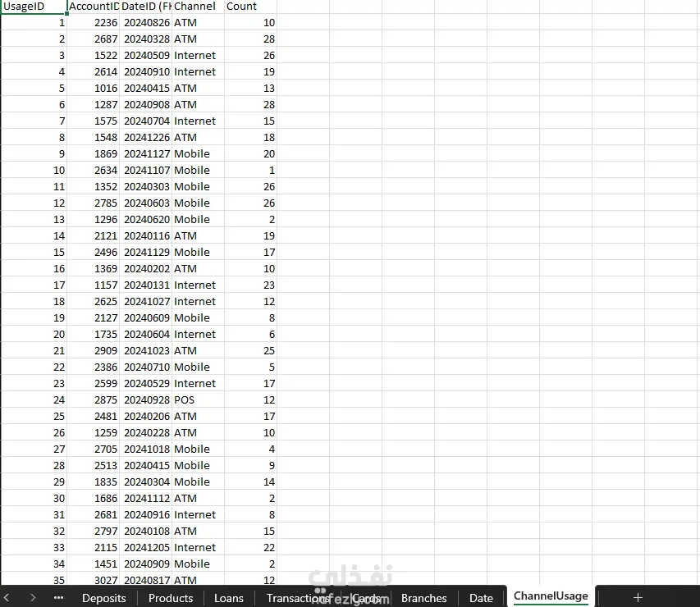This screenshot has width=700, height=607.
Task: Click Internet channel cell for UsageID 7
Action: pyautogui.click(x=199, y=121)
